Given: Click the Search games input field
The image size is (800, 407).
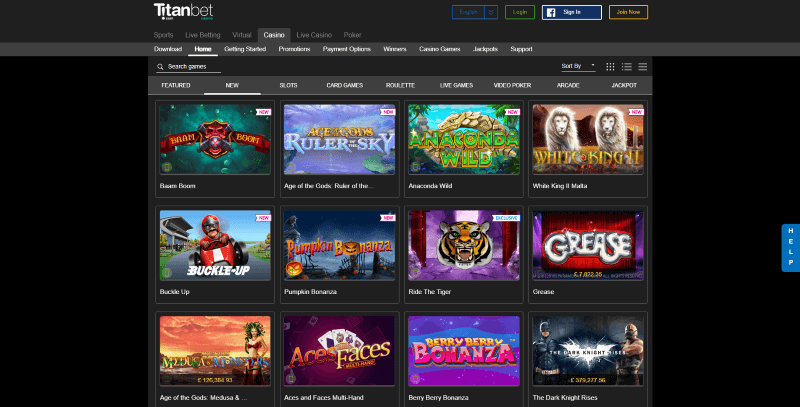Looking at the screenshot, I should [x=189, y=67].
